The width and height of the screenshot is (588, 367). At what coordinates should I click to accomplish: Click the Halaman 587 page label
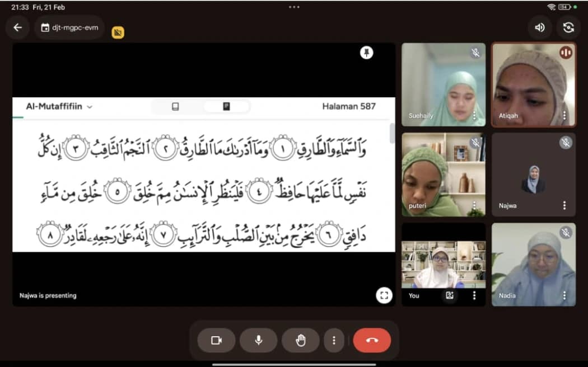[349, 106]
